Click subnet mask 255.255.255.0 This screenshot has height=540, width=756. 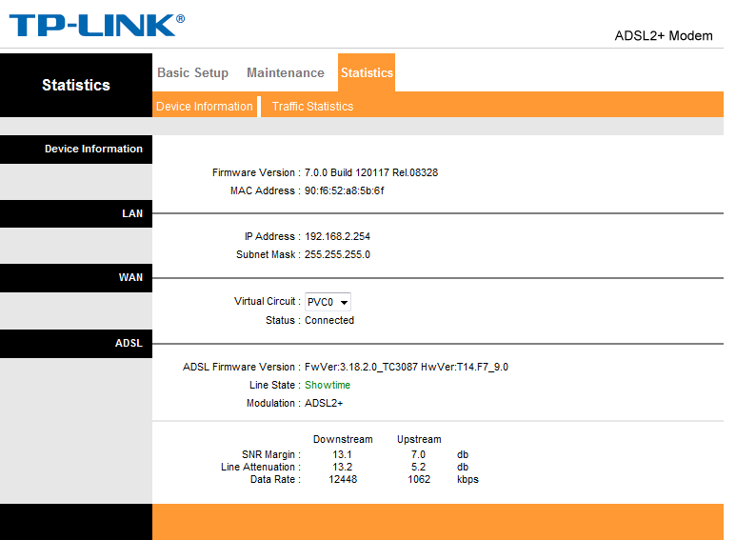coord(337,254)
